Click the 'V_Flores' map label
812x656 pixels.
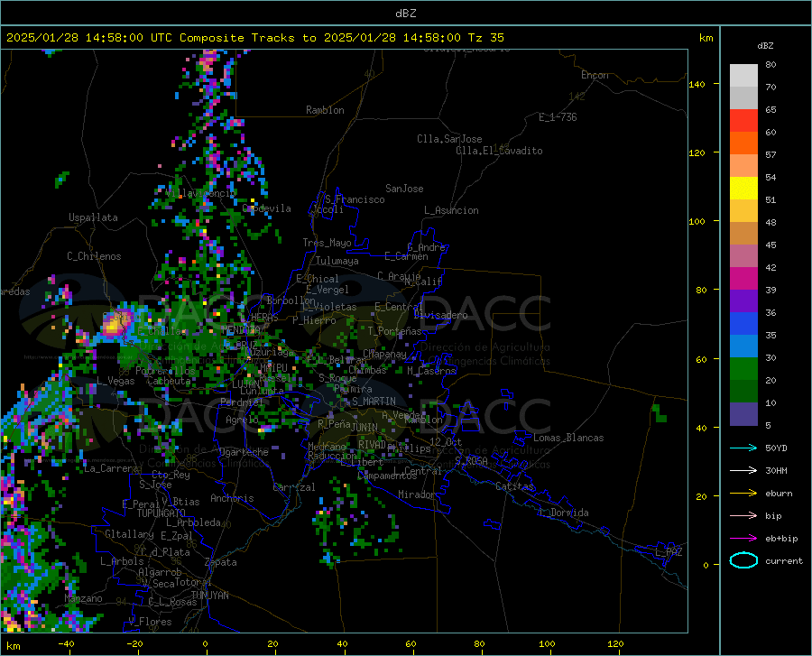point(150,622)
